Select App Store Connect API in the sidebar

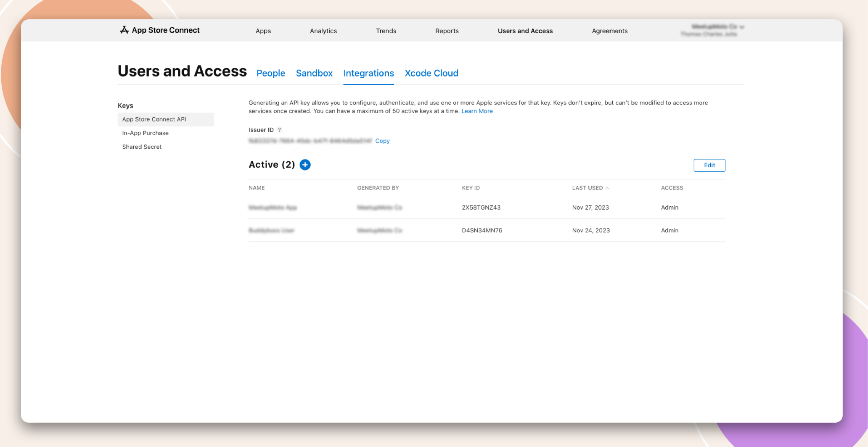(154, 119)
